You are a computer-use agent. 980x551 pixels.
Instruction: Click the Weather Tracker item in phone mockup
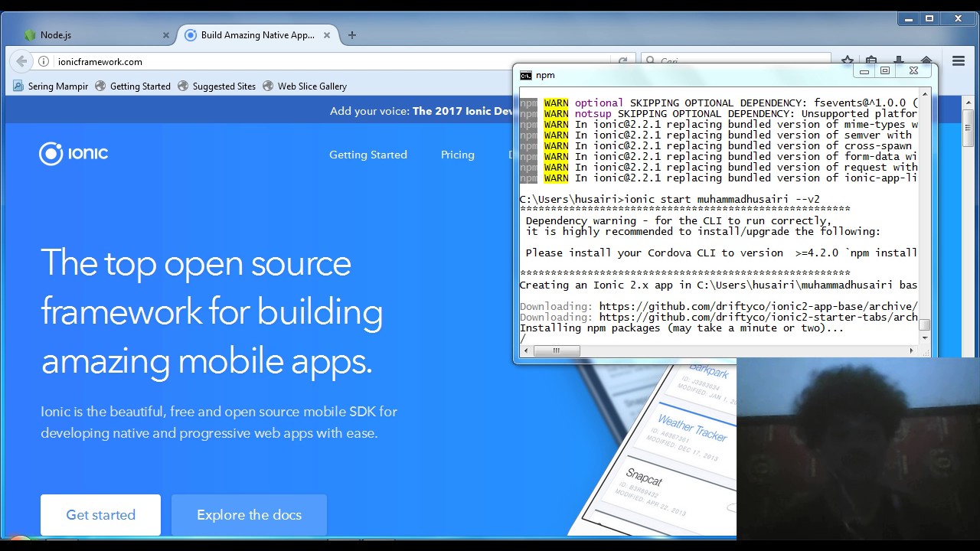tap(692, 427)
